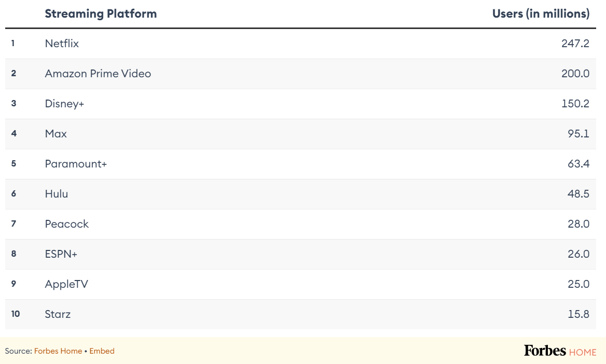Click the Peacock platform name
The image size is (606, 364).
[x=67, y=223]
